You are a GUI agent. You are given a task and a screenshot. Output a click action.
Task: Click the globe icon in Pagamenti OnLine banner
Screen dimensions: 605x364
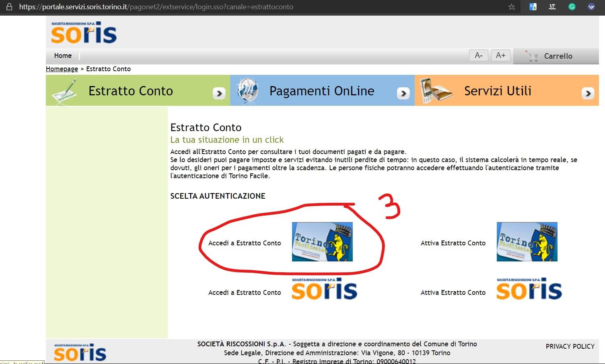(x=247, y=91)
